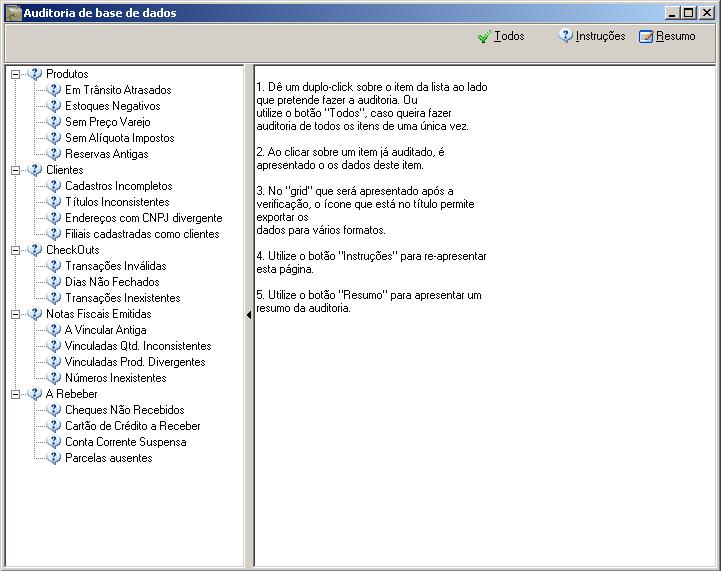This screenshot has height=571, width=721.
Task: Select Em Trânsito Atrasados item
Action: [118, 90]
